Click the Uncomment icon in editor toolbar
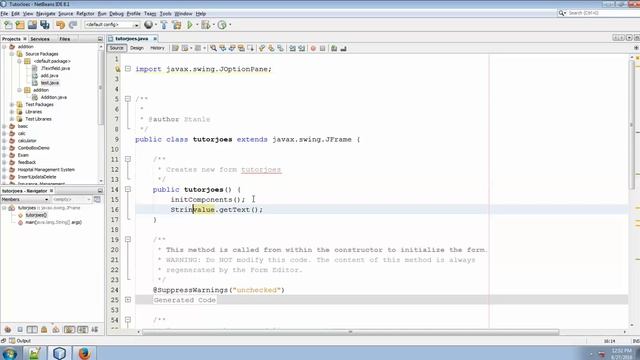The height and width of the screenshot is (360, 640). point(343,48)
